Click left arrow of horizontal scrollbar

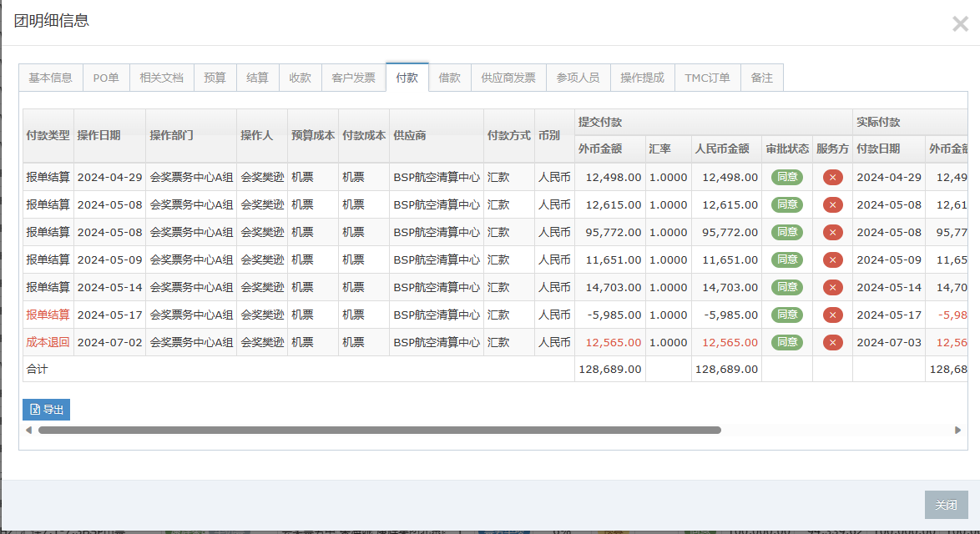[29, 431]
